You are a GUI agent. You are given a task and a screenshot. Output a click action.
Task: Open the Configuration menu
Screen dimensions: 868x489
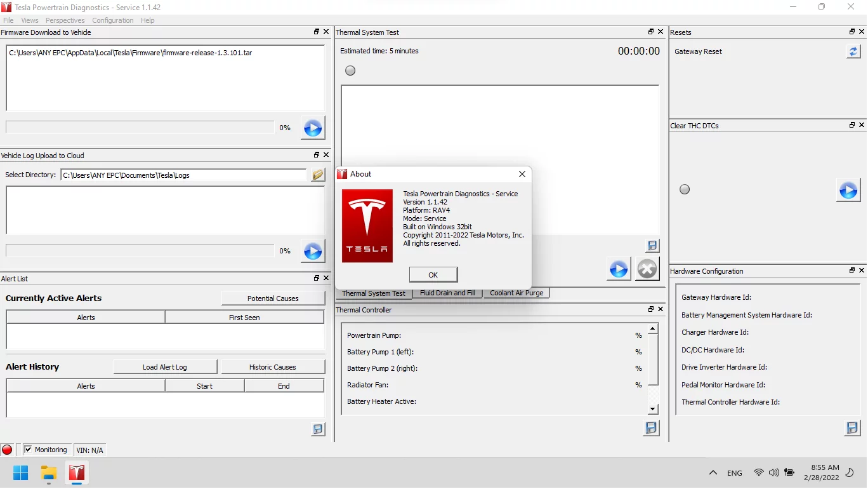click(112, 20)
